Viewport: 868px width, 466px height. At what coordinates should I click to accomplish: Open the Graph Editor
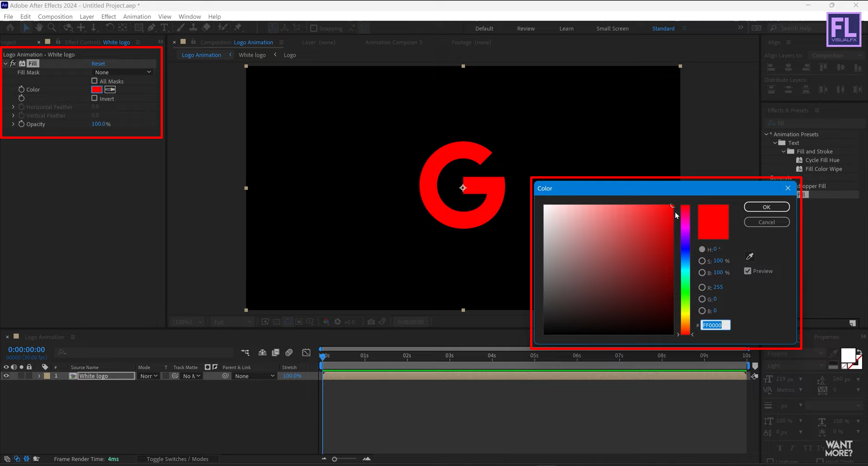(306, 353)
